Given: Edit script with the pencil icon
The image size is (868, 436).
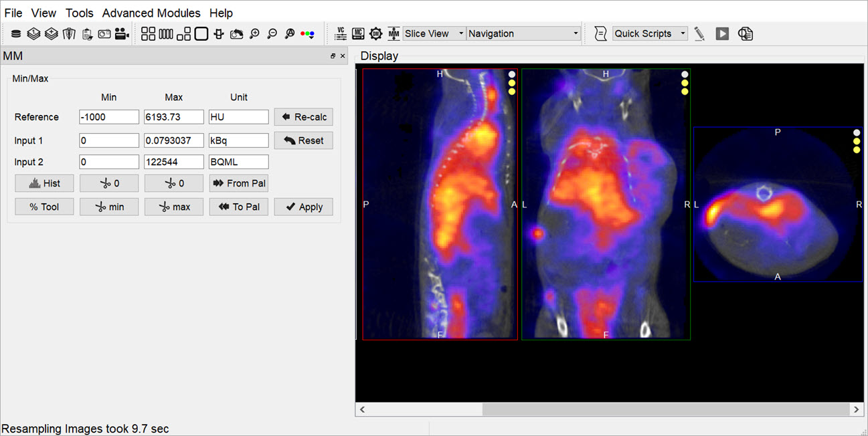Looking at the screenshot, I should click(699, 33).
